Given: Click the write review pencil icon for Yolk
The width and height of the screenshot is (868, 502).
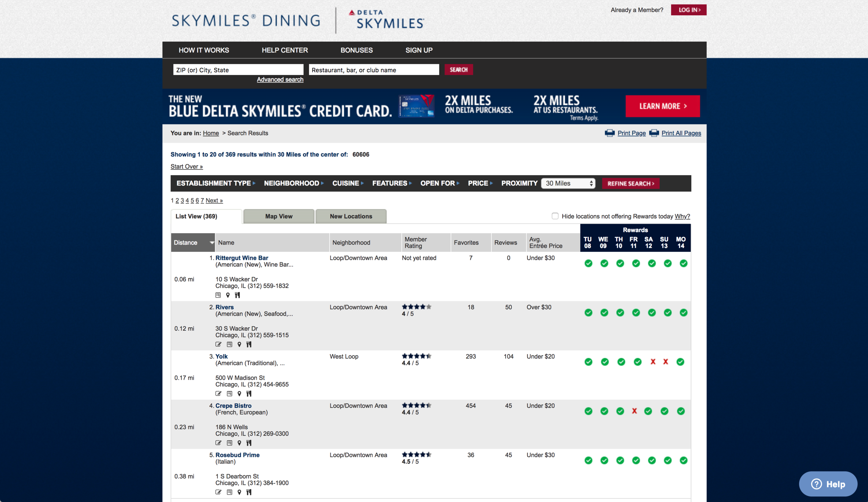Looking at the screenshot, I should coord(218,394).
